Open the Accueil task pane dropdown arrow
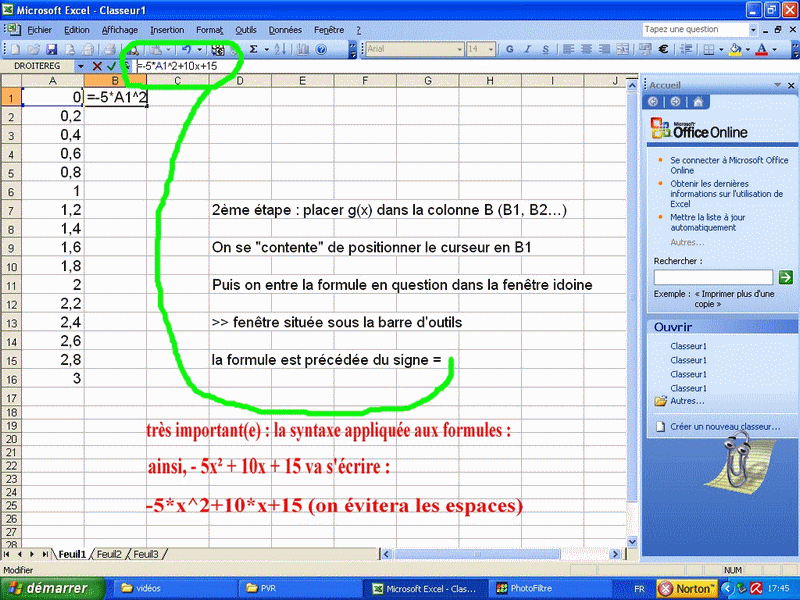 click(778, 85)
